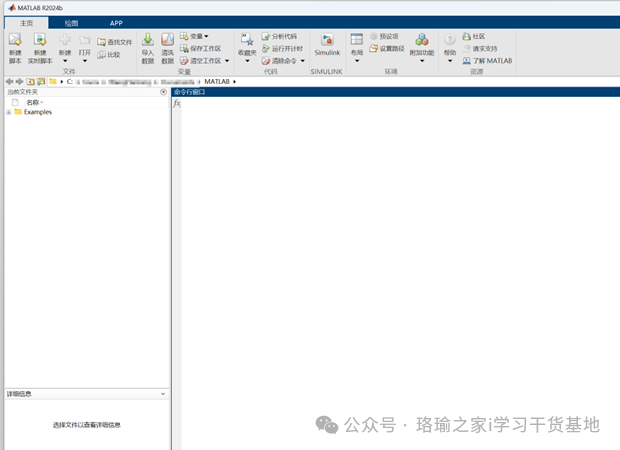Open 预设项 (Preferences)

pyautogui.click(x=384, y=36)
